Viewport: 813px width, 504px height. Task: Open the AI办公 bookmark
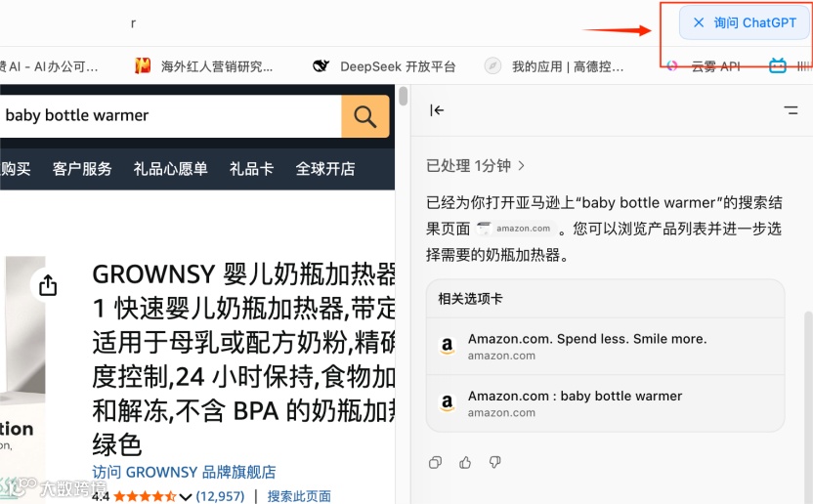tap(49, 66)
